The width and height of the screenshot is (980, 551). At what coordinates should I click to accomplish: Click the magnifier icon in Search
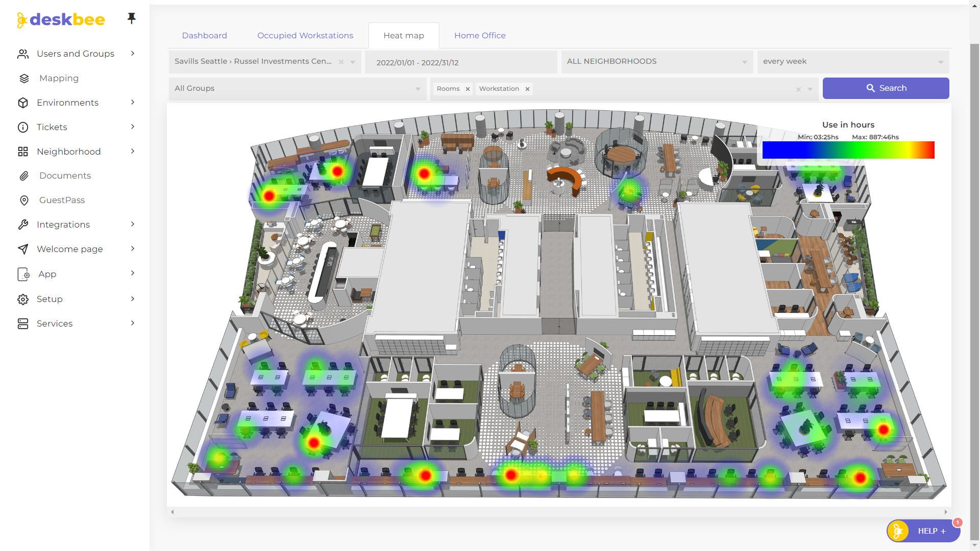[870, 88]
